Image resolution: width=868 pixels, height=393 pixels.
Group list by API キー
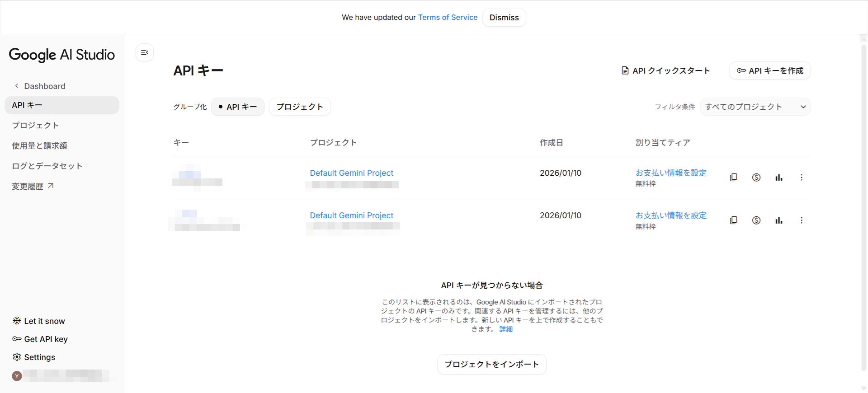coord(238,107)
